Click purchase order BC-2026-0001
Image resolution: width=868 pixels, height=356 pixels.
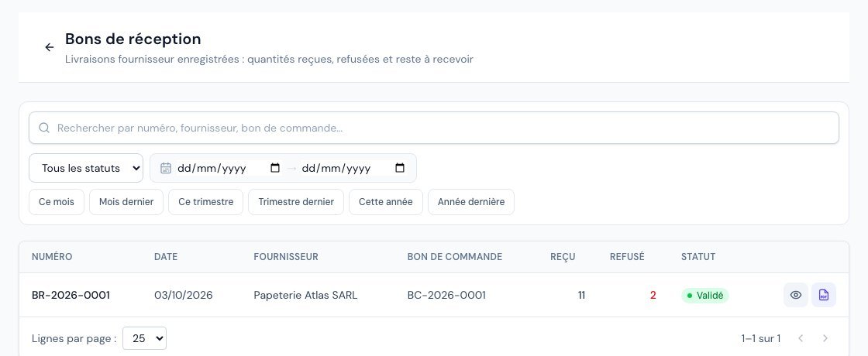pyautogui.click(x=446, y=295)
